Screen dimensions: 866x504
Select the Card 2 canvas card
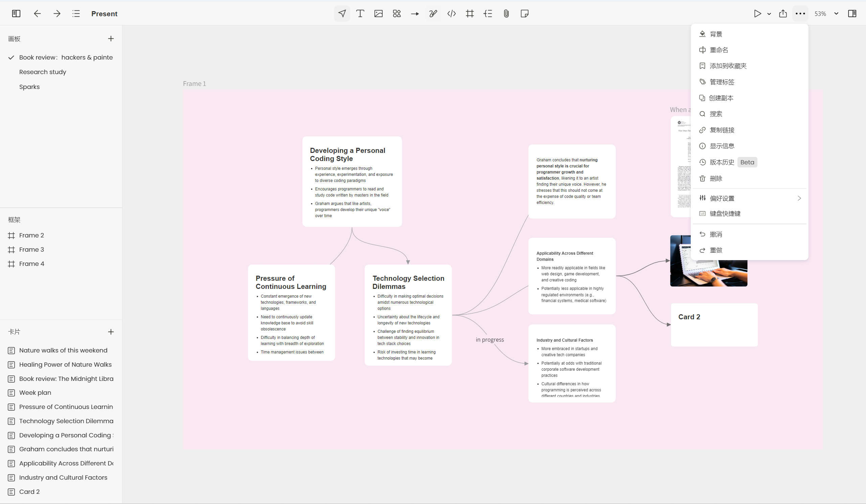tap(714, 325)
